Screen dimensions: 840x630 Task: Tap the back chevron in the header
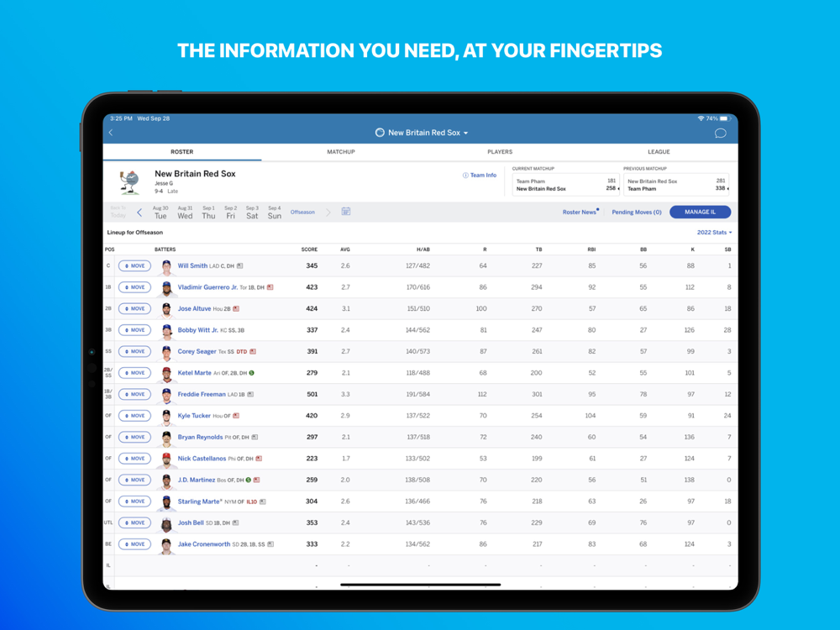[111, 133]
